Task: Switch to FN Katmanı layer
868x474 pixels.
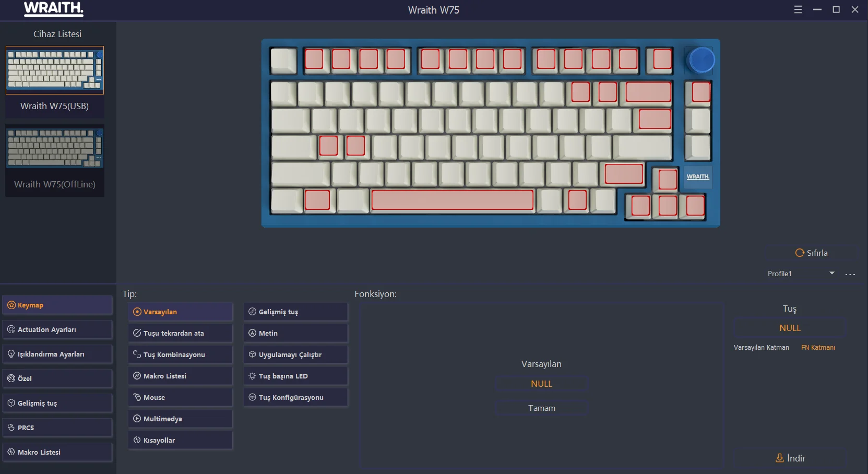Action: [818, 348]
